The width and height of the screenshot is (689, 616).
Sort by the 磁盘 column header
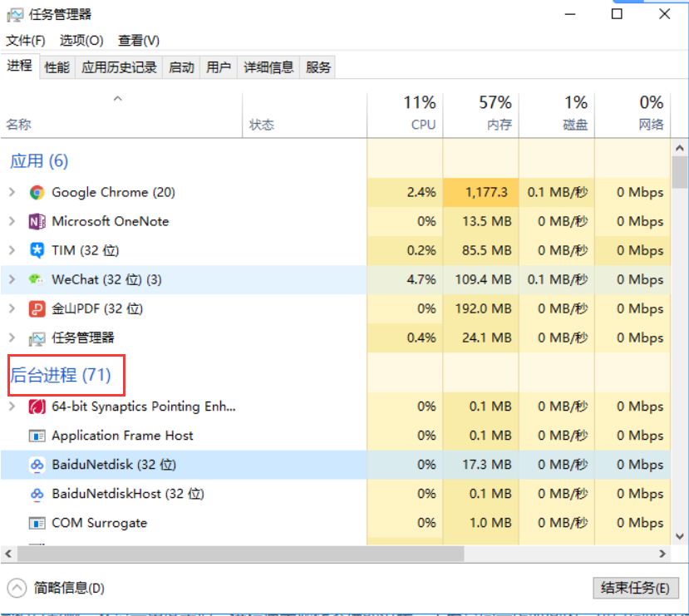tap(557, 115)
